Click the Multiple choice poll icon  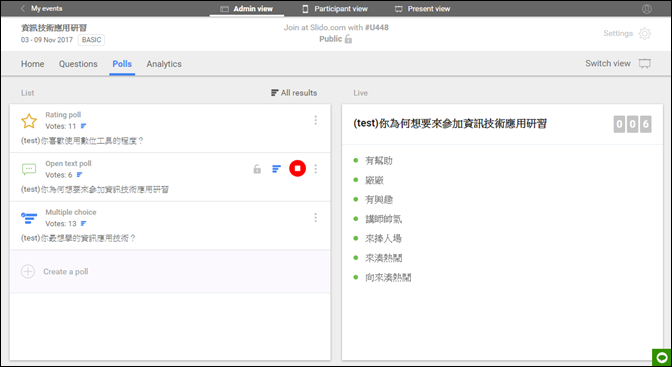[29, 218]
